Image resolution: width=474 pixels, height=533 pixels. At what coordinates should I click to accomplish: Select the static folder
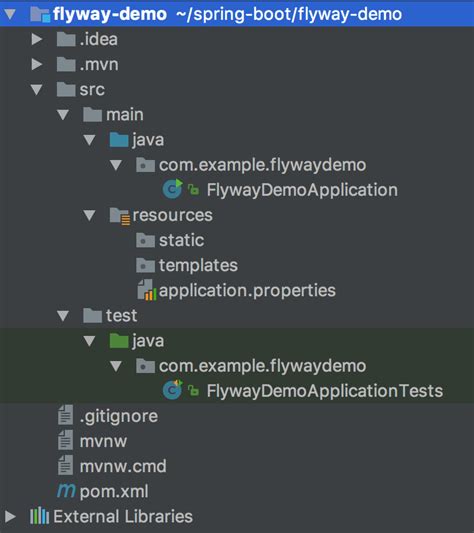[170, 240]
